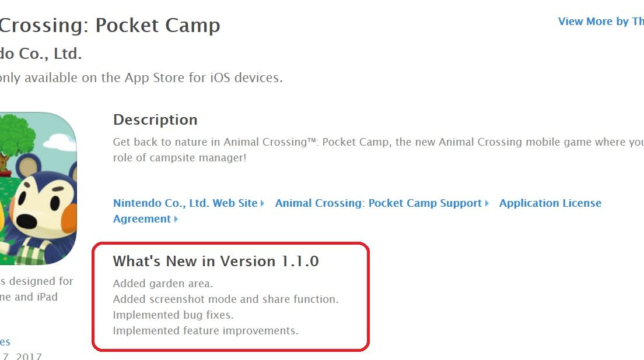Click the App Store iOS availability notice
This screenshot has width=644, height=360.
[141, 77]
